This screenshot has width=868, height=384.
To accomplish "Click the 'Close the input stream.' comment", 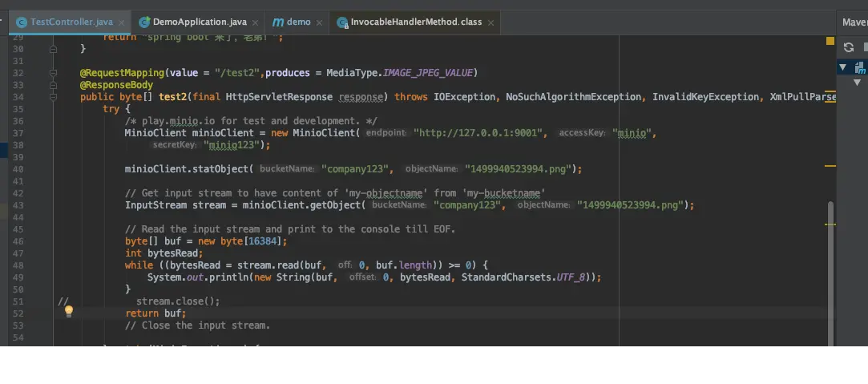I will click(198, 326).
